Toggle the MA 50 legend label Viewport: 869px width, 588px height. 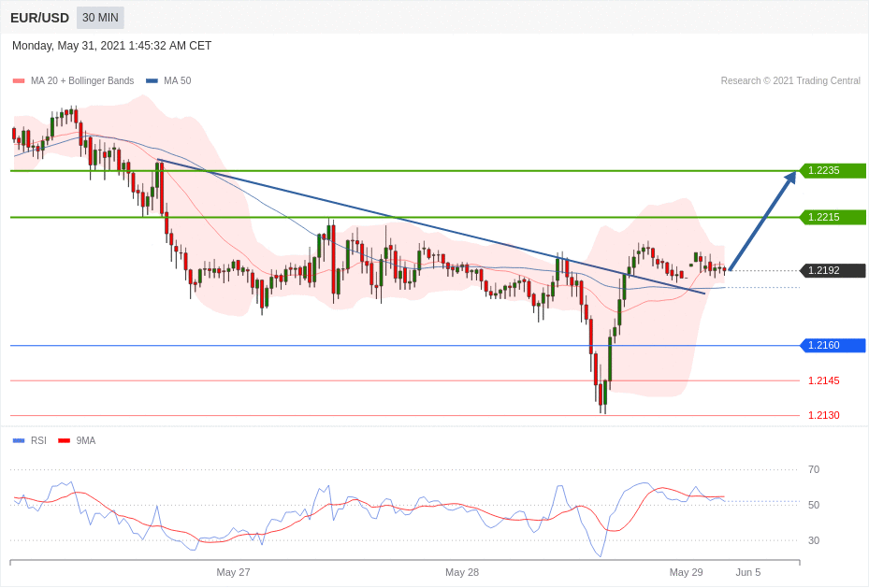(x=177, y=81)
